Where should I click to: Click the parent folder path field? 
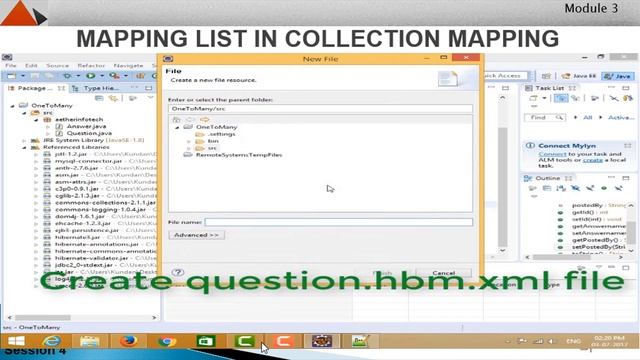[320, 109]
